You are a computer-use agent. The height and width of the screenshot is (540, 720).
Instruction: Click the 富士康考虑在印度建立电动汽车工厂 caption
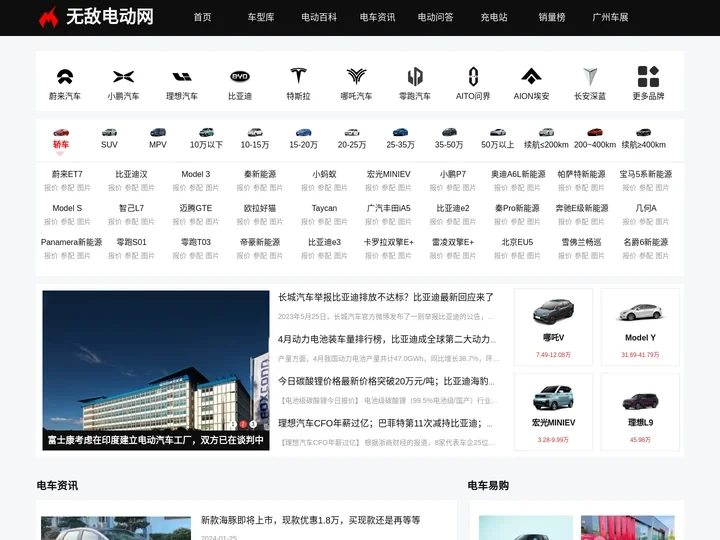[156, 440]
